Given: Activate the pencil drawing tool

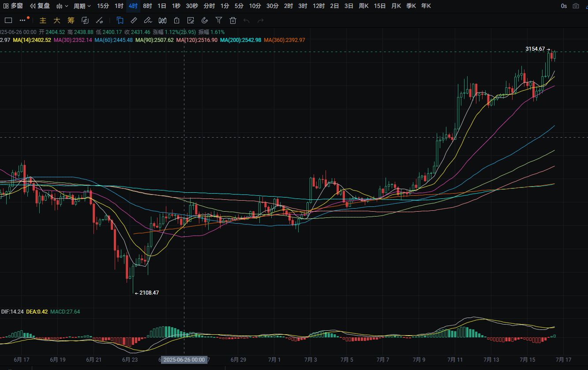Looking at the screenshot, I should [148, 20].
